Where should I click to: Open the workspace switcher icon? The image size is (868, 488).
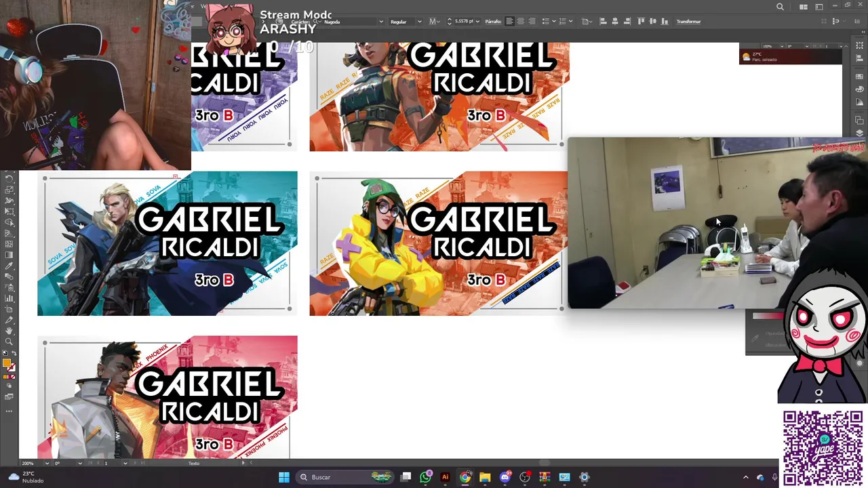point(818,7)
